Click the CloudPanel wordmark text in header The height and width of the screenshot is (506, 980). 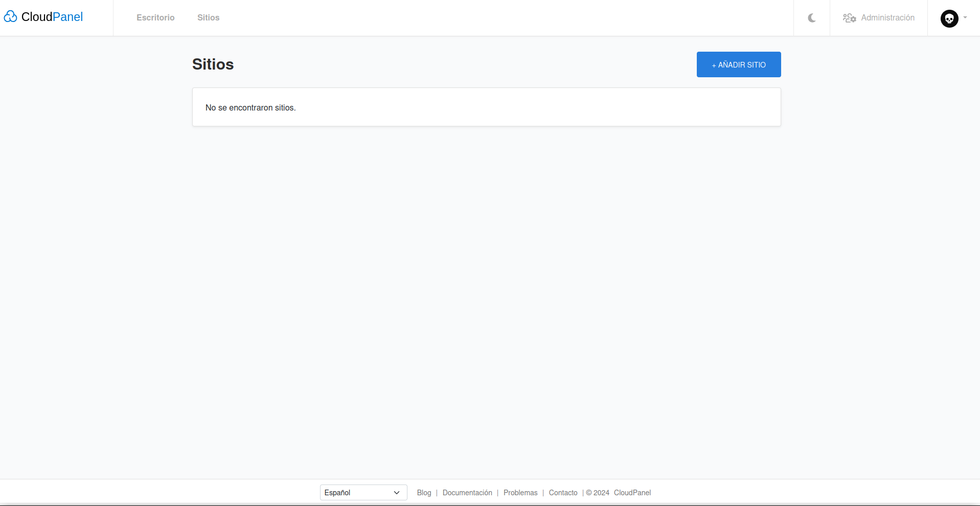pyautogui.click(x=52, y=17)
